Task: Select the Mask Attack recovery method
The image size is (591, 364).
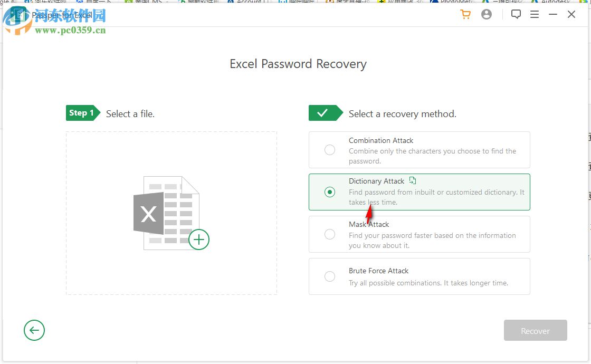Action: 330,233
